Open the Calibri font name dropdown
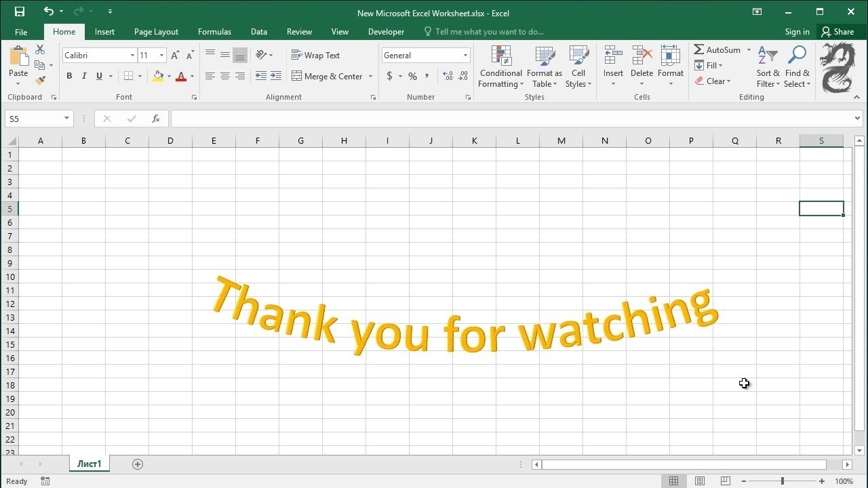This screenshot has width=868, height=488. pyautogui.click(x=132, y=56)
